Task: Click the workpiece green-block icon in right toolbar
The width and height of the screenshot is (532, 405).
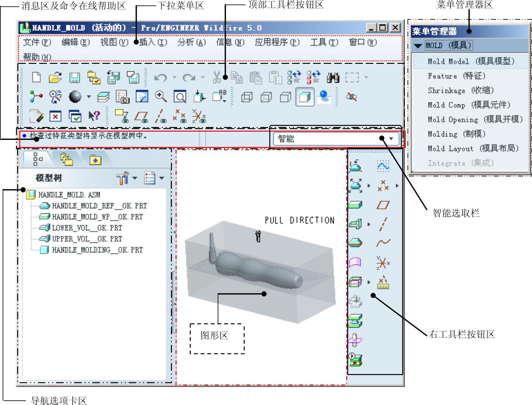Action: pyautogui.click(x=355, y=205)
